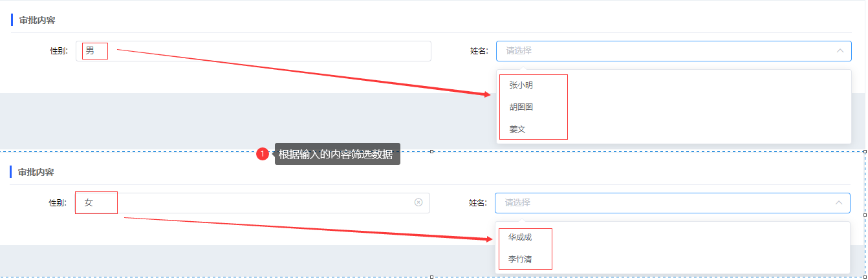Collapse the 姓名 dropdown arrow above 张小明
868x280 pixels.
pyautogui.click(x=840, y=50)
